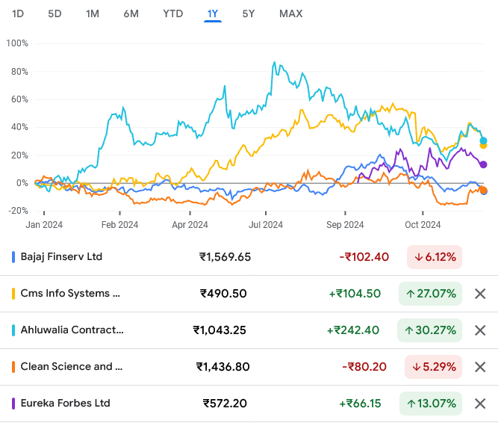The image size is (504, 423).
Task: Switch to the 1D time range tab
Action: click(x=19, y=13)
